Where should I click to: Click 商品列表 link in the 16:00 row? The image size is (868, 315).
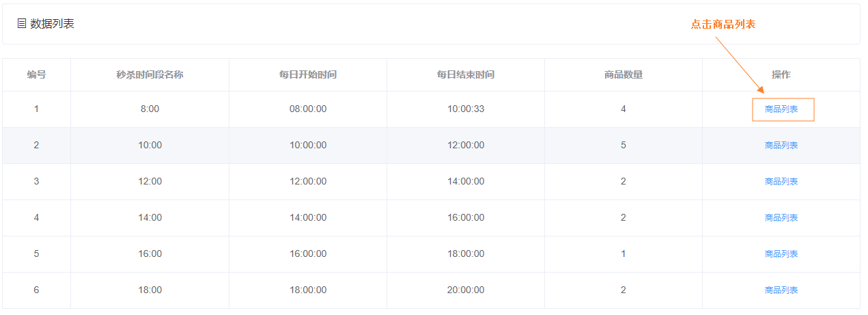(781, 254)
